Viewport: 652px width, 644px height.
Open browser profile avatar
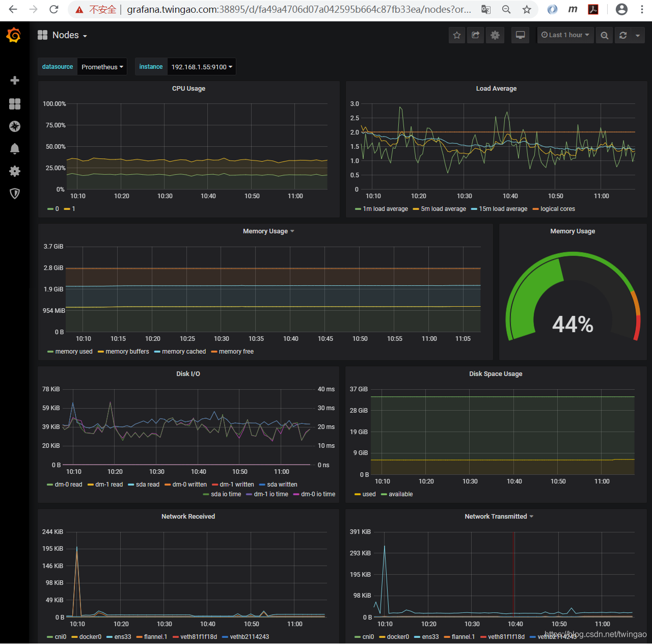[x=621, y=9]
